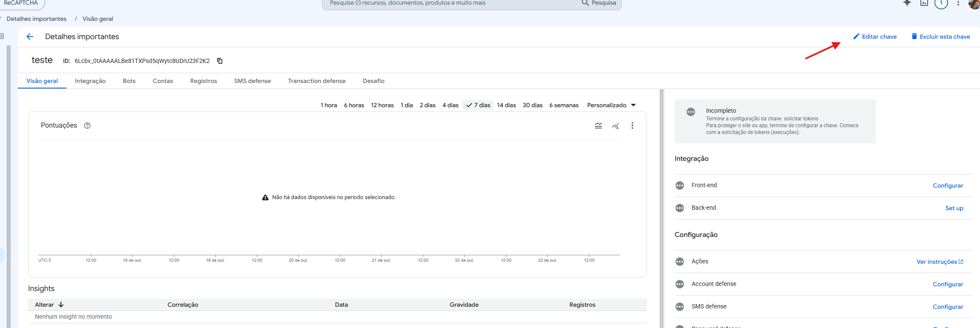Screen dimensions: 980x328
Task: Select the 14 dias time range
Action: [x=506, y=105]
